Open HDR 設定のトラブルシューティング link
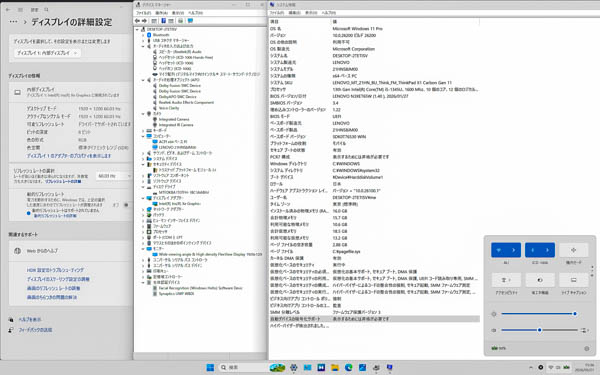The height and width of the screenshot is (375, 600). point(55,270)
